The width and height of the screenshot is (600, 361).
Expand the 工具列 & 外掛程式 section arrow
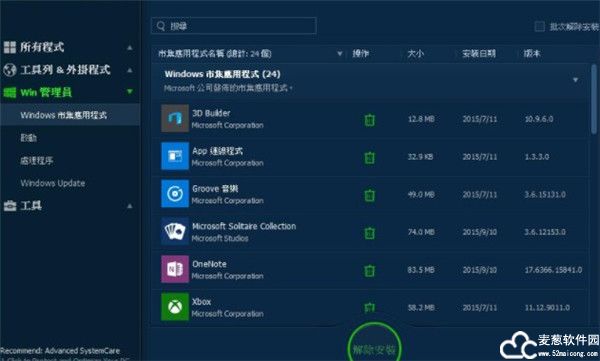pos(130,70)
